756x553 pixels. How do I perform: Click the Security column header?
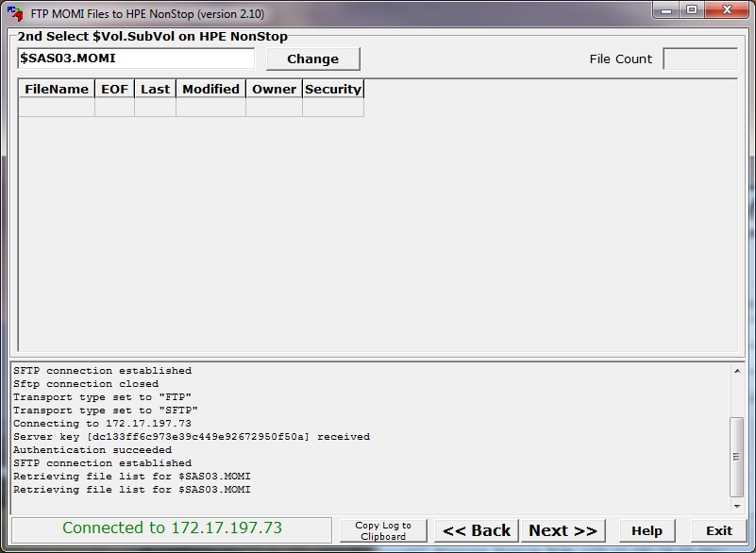tap(332, 89)
